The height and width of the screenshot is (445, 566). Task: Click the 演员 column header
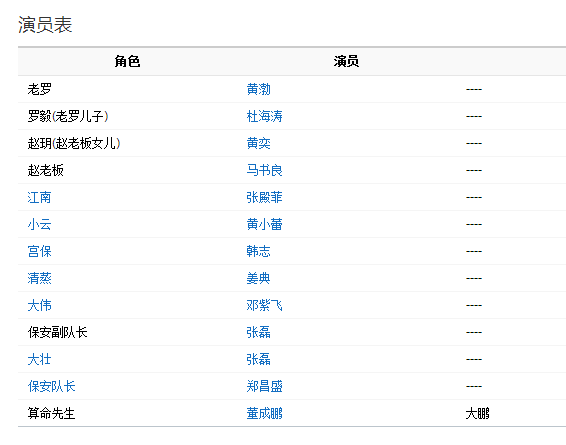(x=346, y=61)
